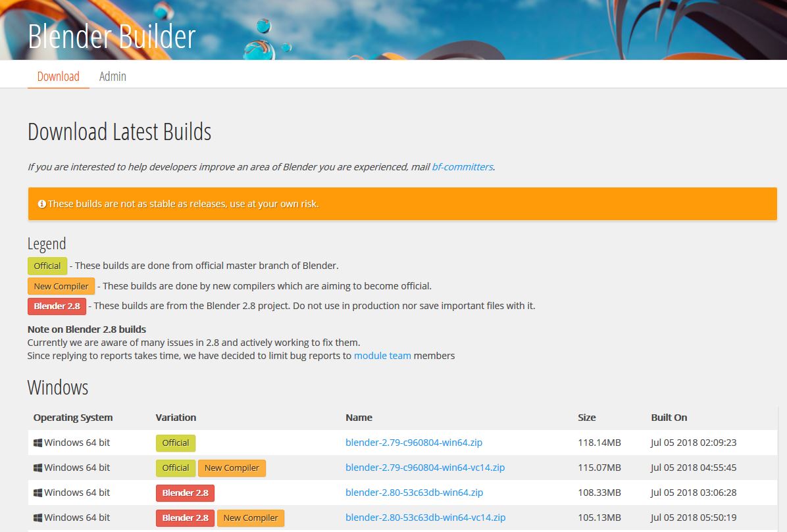The height and width of the screenshot is (532, 787).
Task: Click the Variation column header
Action: coord(176,417)
